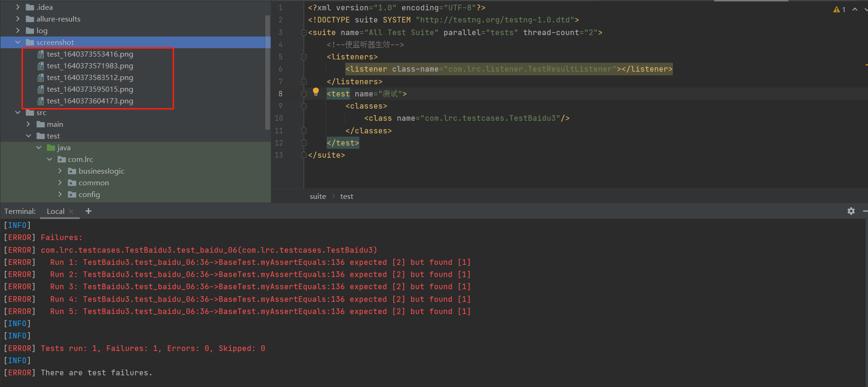Image resolution: width=868 pixels, height=387 pixels.
Task: Click the test_1640373583512.png file icon
Action: [x=41, y=78]
